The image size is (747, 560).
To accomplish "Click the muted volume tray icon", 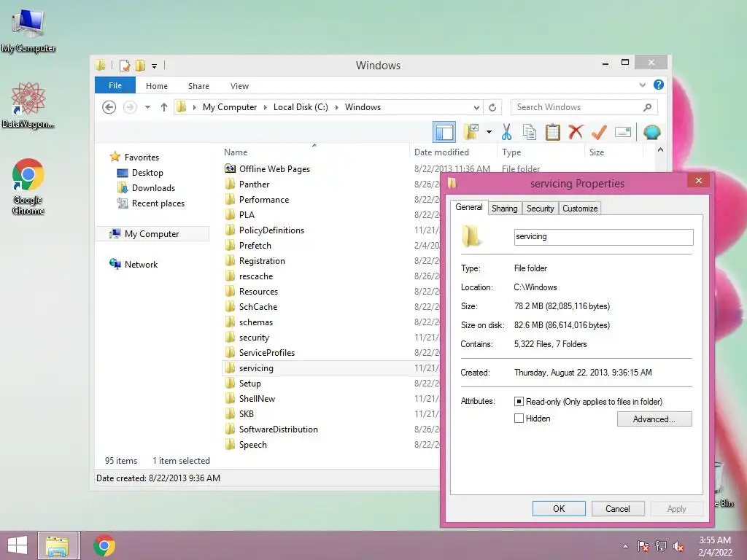I will coord(678,546).
